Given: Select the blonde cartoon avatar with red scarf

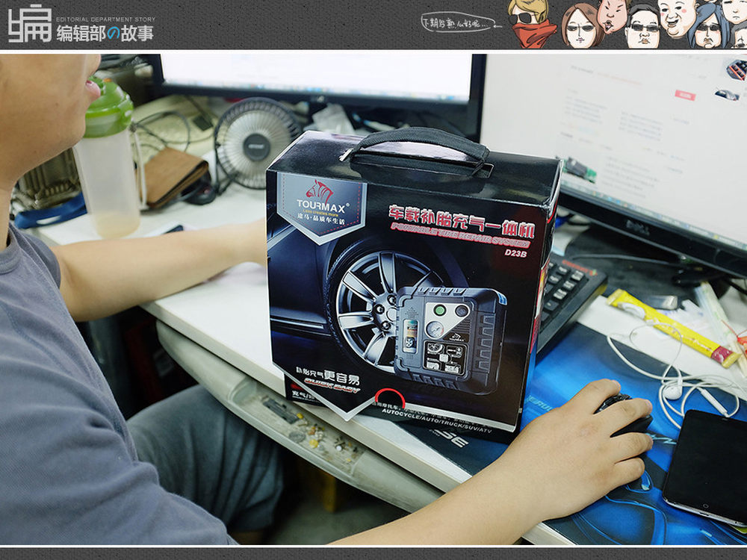Looking at the screenshot, I should pos(532,23).
